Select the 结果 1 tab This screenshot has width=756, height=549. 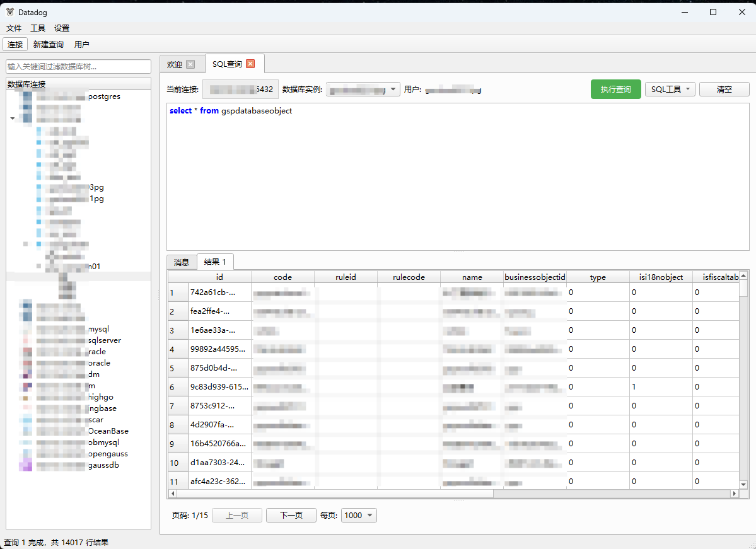click(215, 262)
